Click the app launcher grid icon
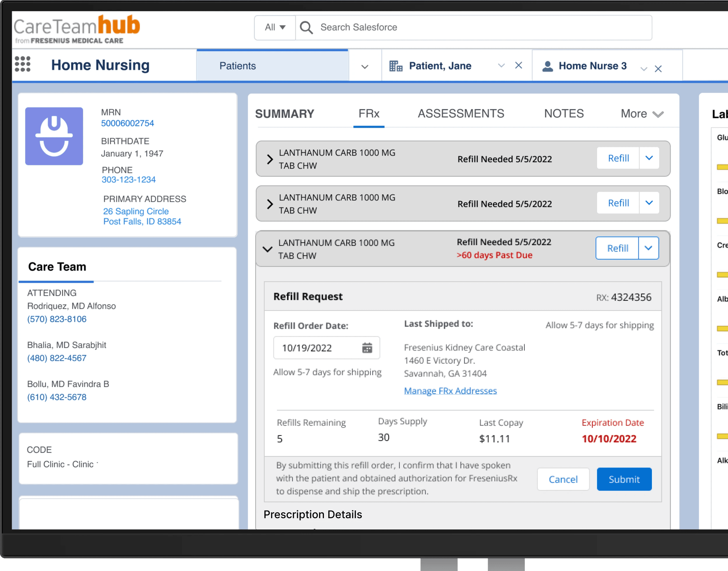The height and width of the screenshot is (571, 728). tap(23, 64)
